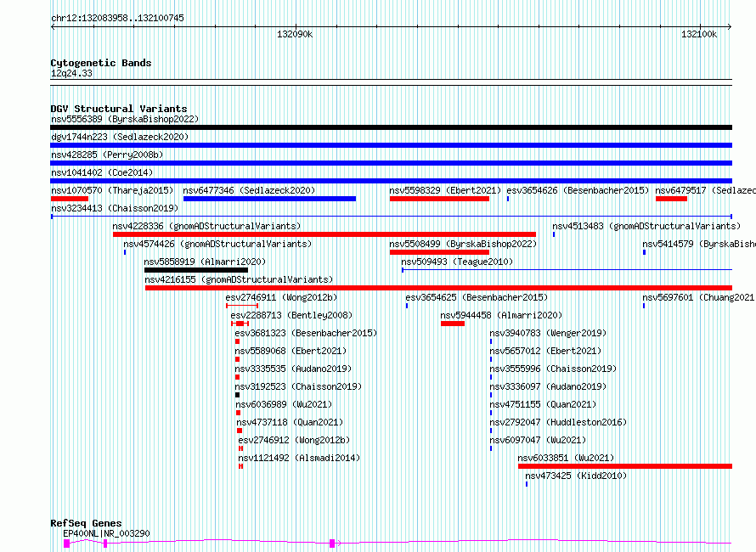Click the red bar under nsv6033851
The width and height of the screenshot is (756, 552).
tap(625, 466)
